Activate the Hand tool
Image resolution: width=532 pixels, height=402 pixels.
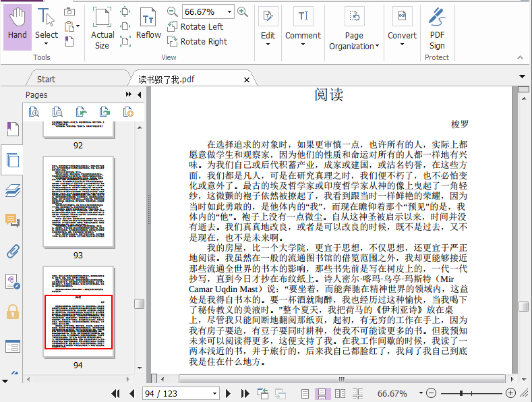tap(18, 27)
